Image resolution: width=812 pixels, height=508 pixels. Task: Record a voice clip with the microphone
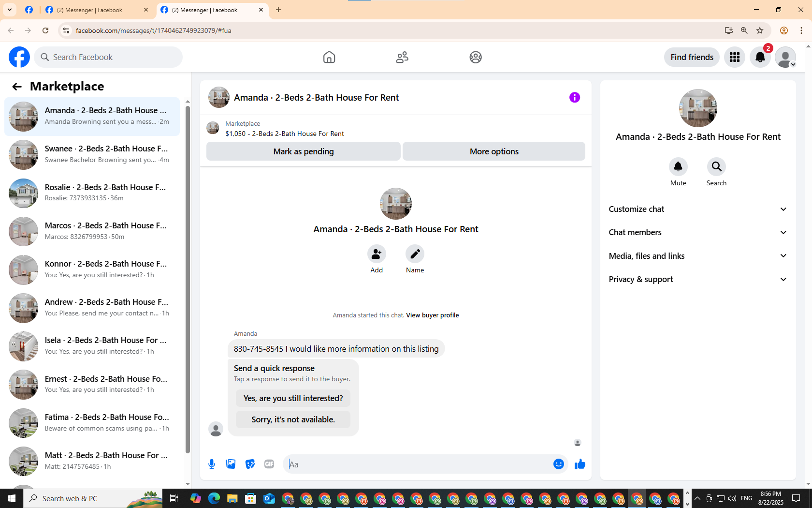[x=212, y=464]
